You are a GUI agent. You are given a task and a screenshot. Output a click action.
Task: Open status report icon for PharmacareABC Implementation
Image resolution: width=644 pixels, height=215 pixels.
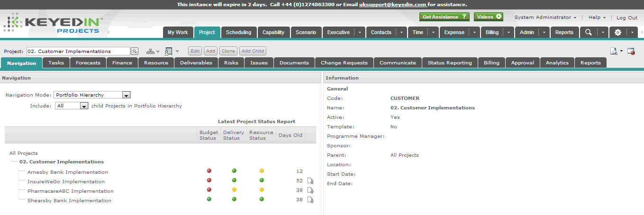coord(310,190)
